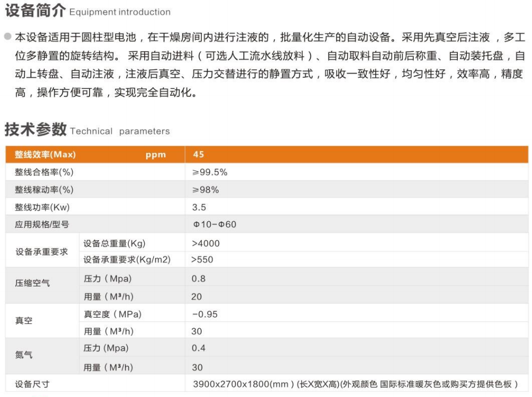The height and width of the screenshot is (397, 532).
Task: Select the ≥99.5% value cell
Action: (210, 172)
